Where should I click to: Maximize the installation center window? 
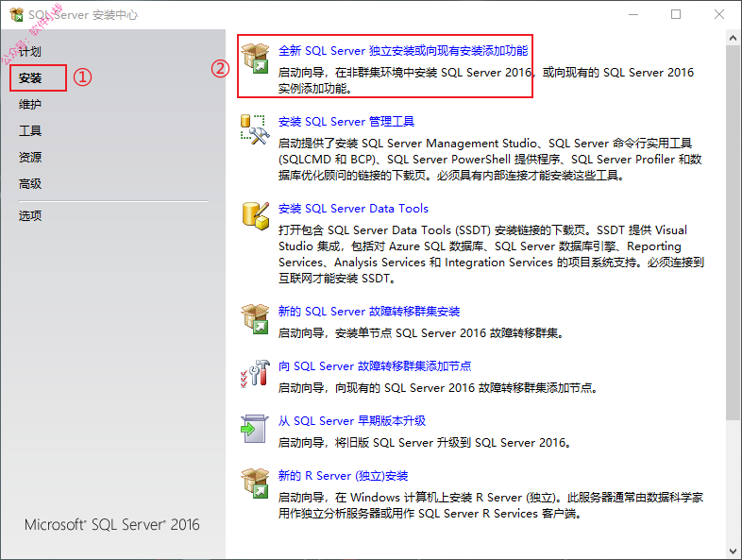pyautogui.click(x=676, y=15)
